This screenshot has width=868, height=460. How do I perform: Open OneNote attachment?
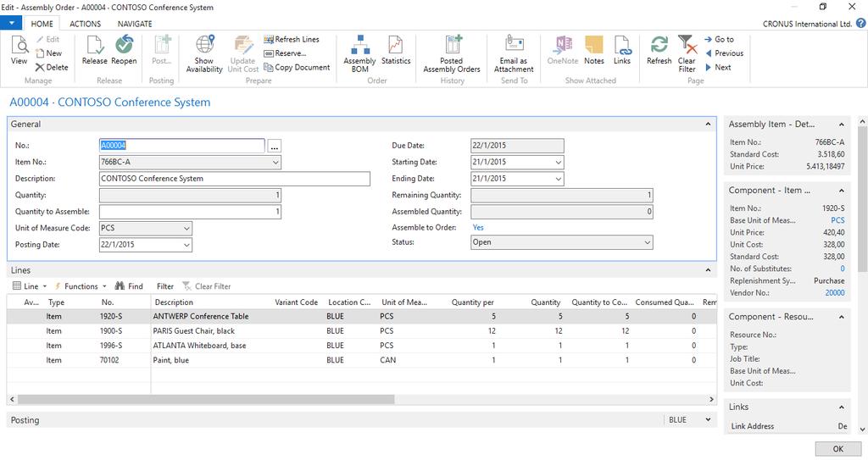pos(563,50)
